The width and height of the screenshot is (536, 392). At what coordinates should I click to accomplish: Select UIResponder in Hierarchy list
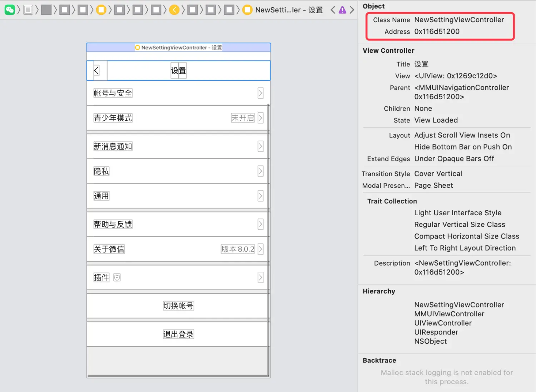436,332
